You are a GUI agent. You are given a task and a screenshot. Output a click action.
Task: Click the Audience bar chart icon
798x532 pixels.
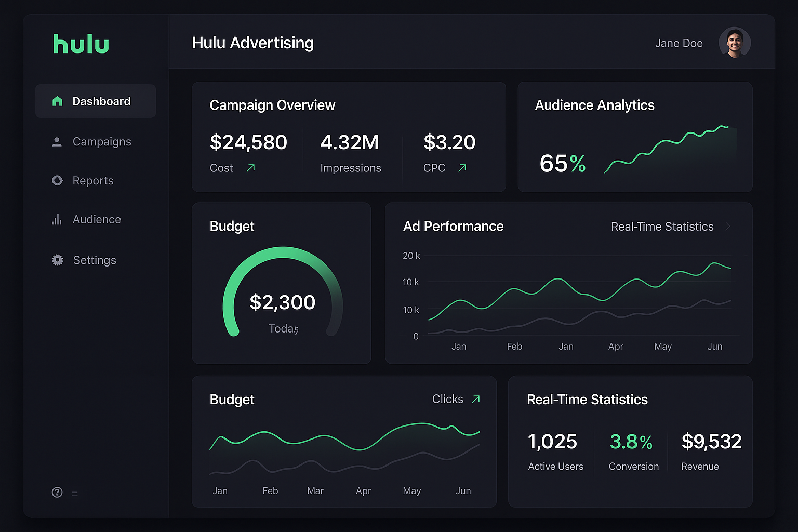(x=57, y=220)
